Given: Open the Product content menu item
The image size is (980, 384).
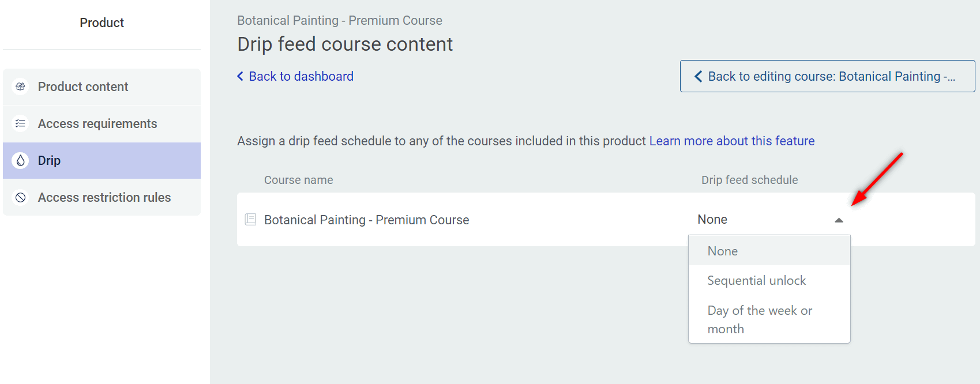Looking at the screenshot, I should [83, 86].
